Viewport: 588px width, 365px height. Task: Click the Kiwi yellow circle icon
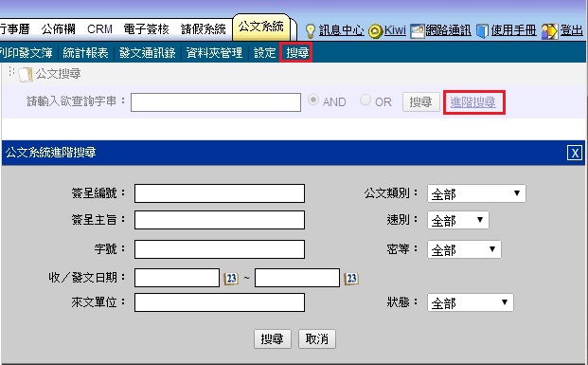point(375,31)
